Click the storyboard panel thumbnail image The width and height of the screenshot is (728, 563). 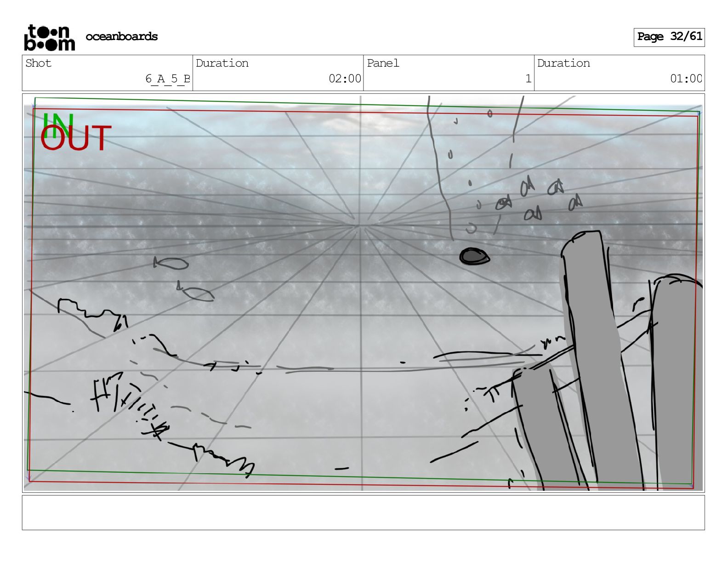point(363,293)
